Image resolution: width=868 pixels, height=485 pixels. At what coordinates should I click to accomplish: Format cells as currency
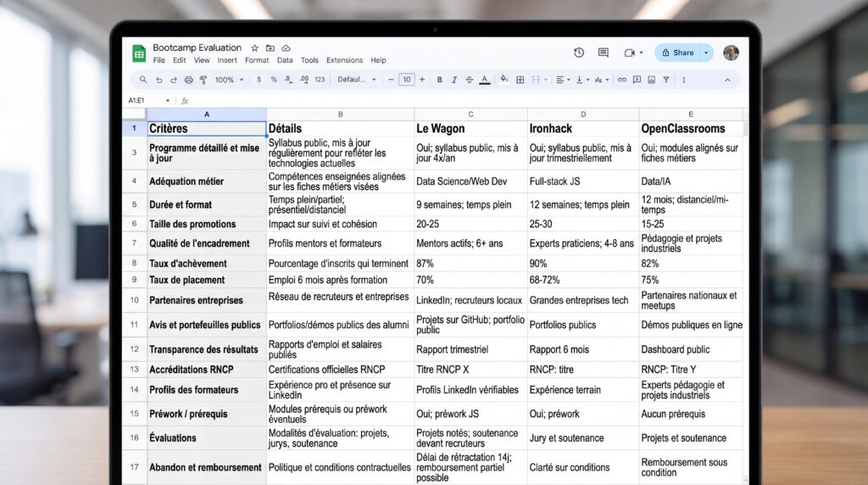[x=259, y=80]
